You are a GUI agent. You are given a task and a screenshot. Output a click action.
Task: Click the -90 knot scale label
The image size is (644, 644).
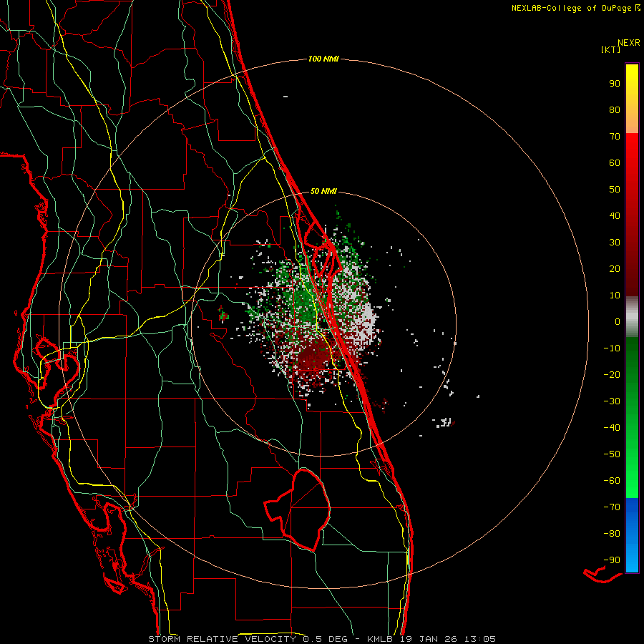point(612,560)
